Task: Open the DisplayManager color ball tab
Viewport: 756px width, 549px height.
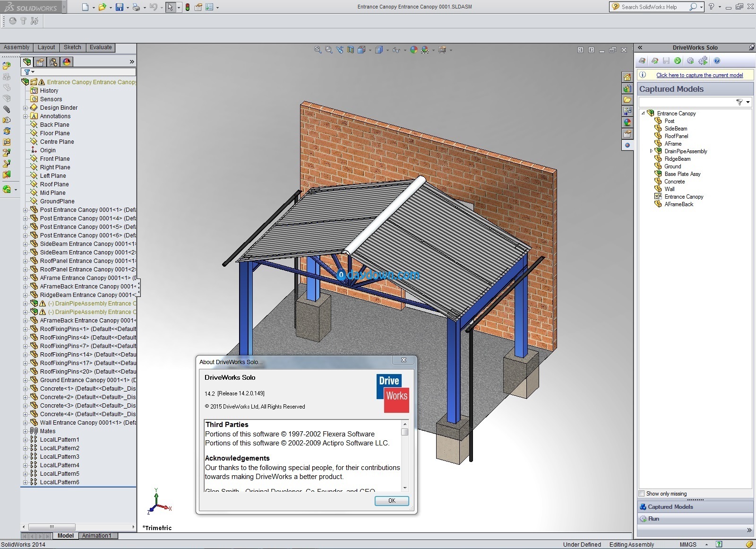Action: click(x=67, y=61)
